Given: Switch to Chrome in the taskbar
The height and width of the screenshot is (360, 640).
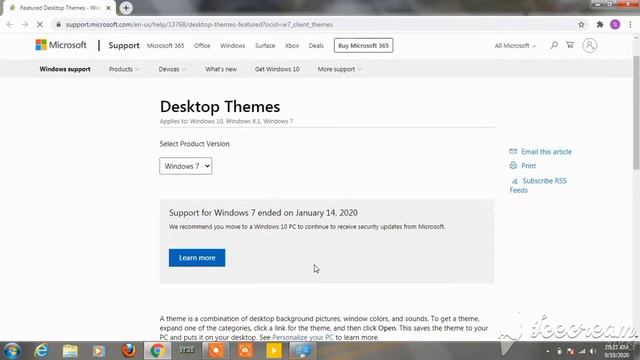Looking at the screenshot, I should [x=158, y=351].
